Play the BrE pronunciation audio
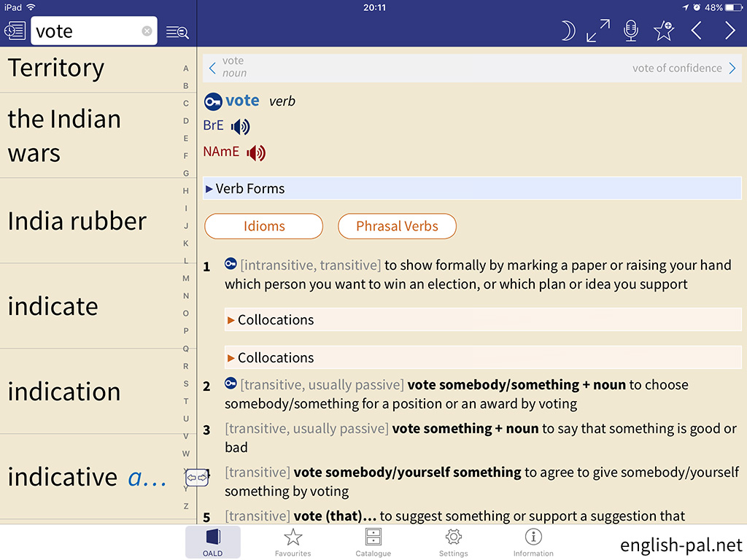The width and height of the screenshot is (747, 560). [x=240, y=127]
